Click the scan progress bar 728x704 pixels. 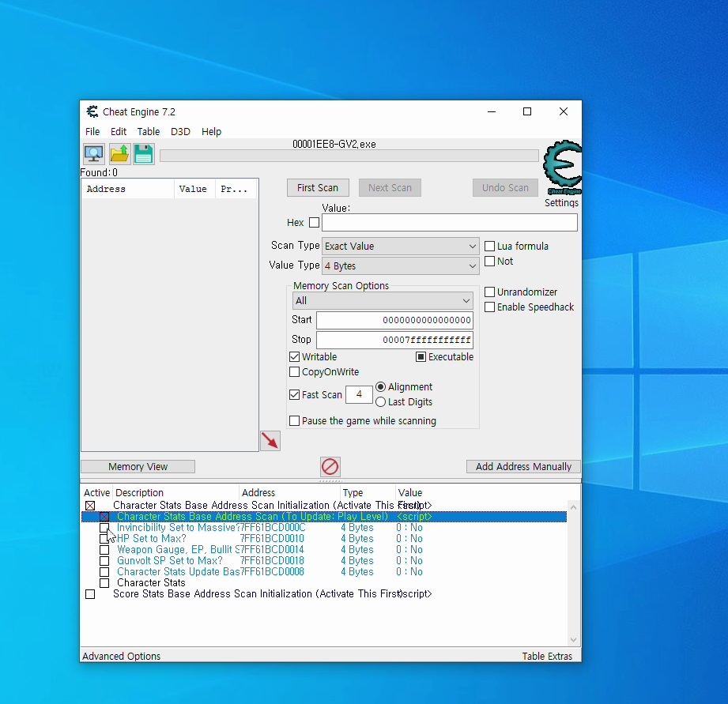pos(349,156)
